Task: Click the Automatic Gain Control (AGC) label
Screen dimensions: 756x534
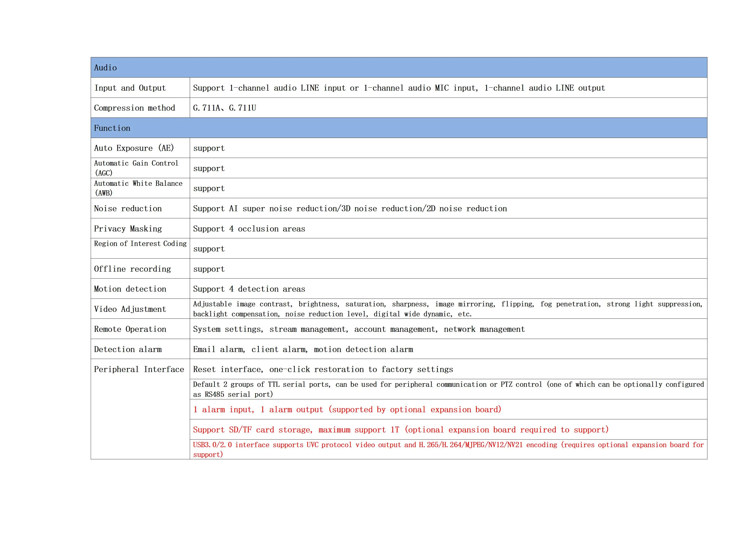Action: point(136,168)
